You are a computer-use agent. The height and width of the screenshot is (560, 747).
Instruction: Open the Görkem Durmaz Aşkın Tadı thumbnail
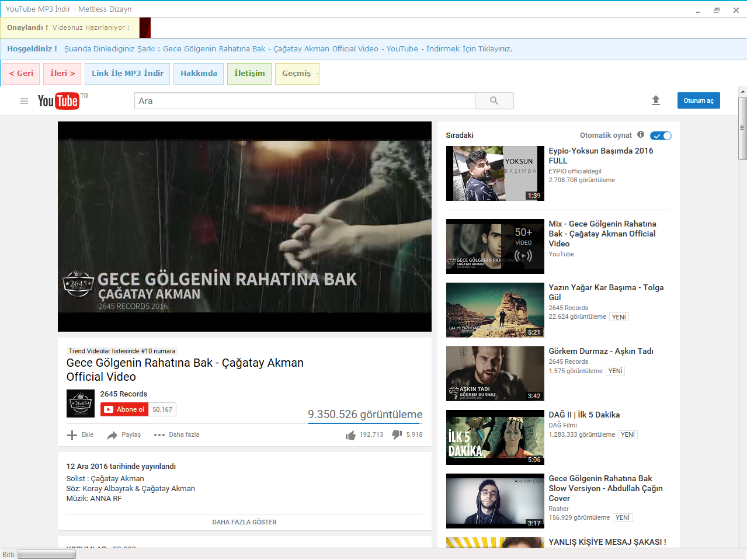pos(495,374)
